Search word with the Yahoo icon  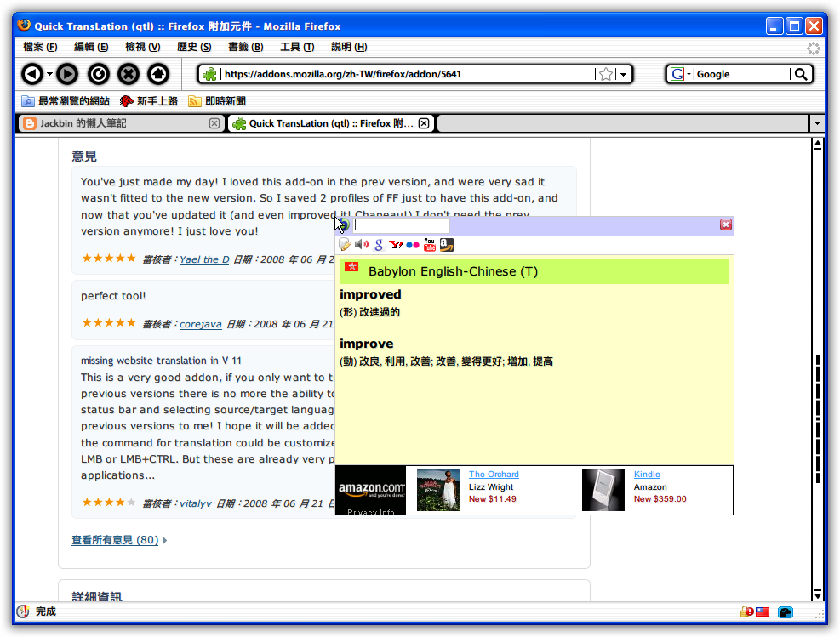coord(396,245)
